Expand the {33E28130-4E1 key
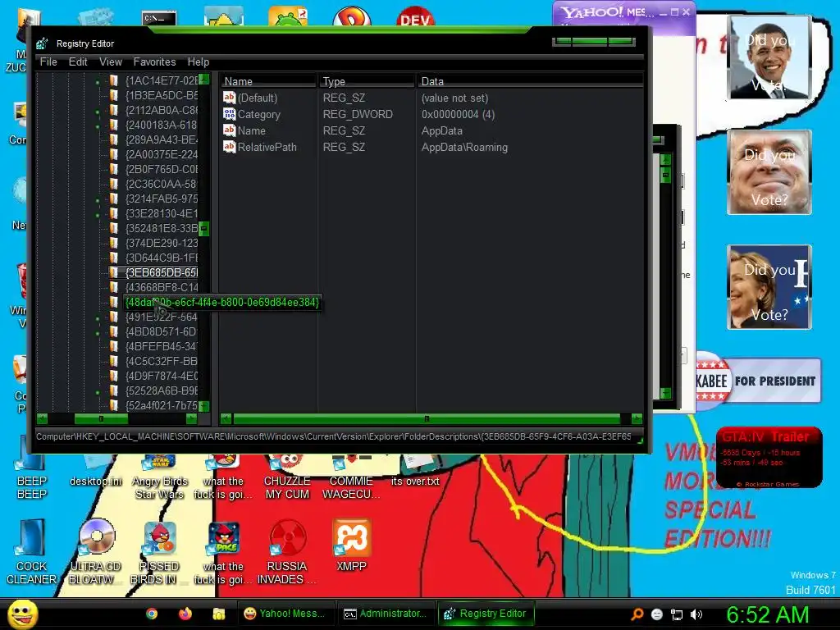Screen dimensions: 840x630 click(x=98, y=216)
